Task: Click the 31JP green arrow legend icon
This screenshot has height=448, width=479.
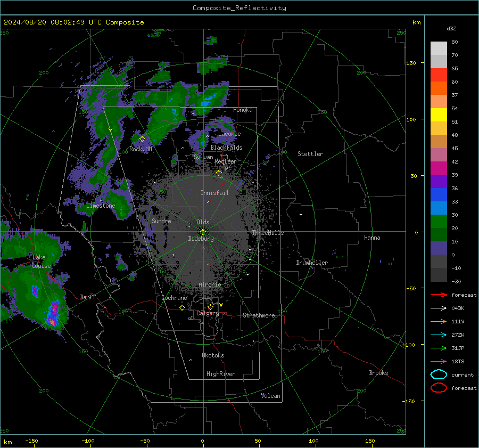Action: tap(439, 348)
